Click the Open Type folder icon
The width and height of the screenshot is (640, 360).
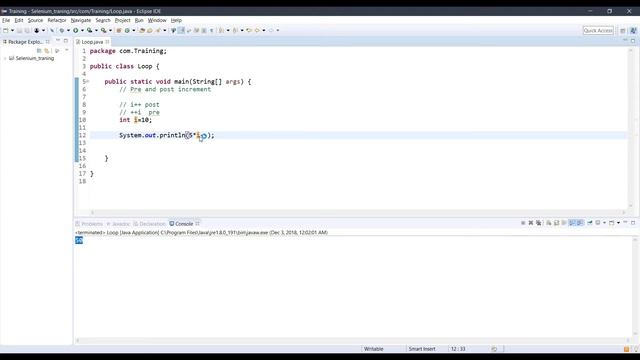(x=142, y=30)
